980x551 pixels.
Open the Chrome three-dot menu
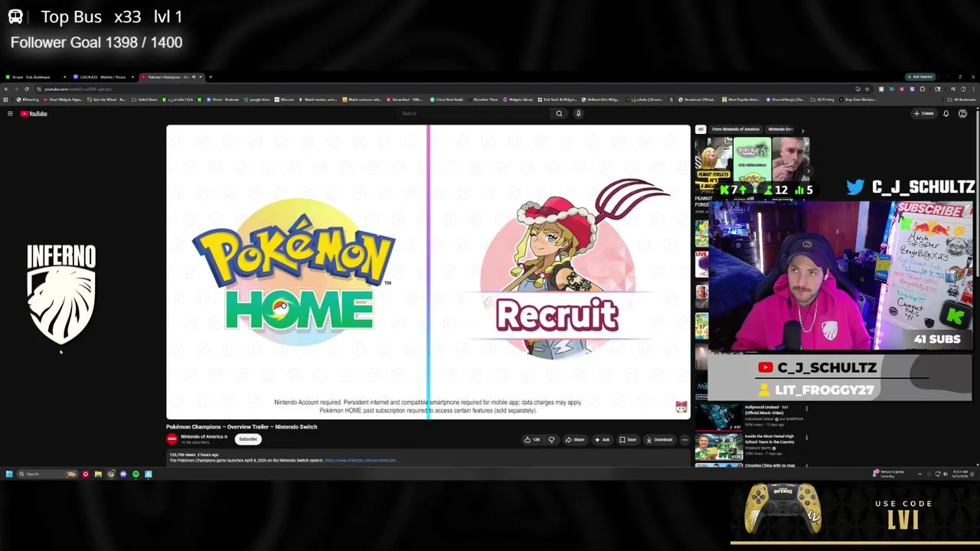[x=972, y=89]
